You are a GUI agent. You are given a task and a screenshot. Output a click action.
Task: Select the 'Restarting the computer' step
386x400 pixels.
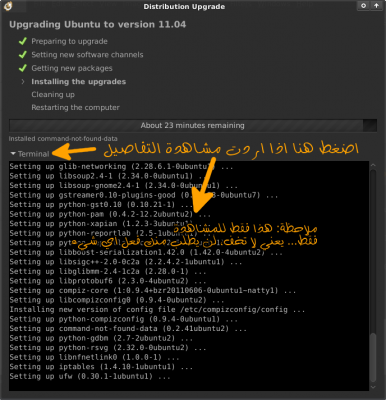pyautogui.click(x=75, y=108)
